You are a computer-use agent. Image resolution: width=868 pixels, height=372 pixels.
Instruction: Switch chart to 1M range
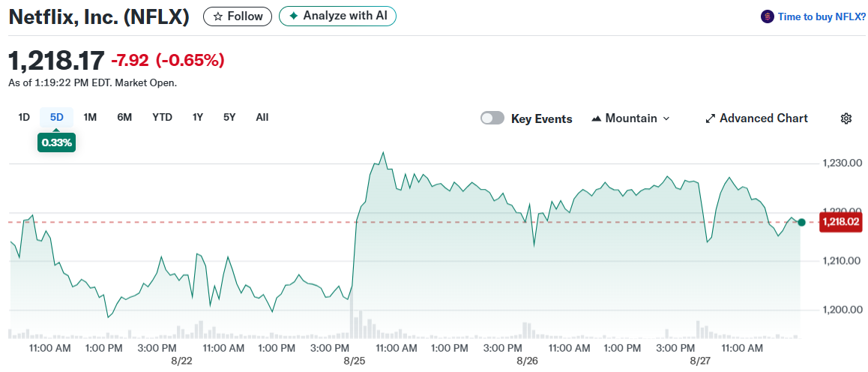tap(90, 117)
